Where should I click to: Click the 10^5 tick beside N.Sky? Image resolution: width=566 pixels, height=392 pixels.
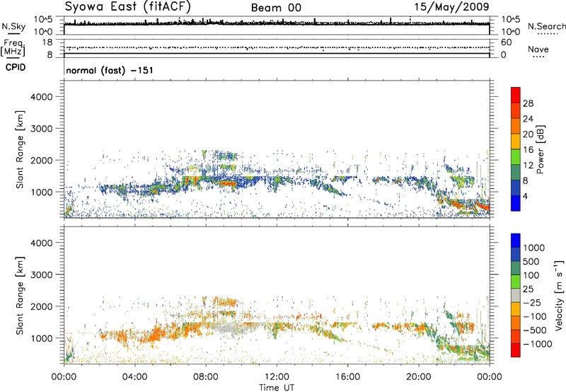pyautogui.click(x=43, y=20)
